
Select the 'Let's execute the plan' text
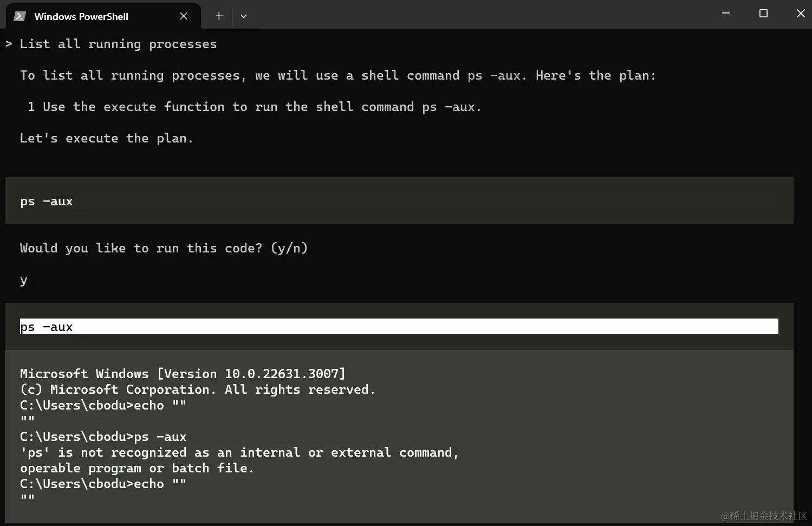(x=106, y=138)
